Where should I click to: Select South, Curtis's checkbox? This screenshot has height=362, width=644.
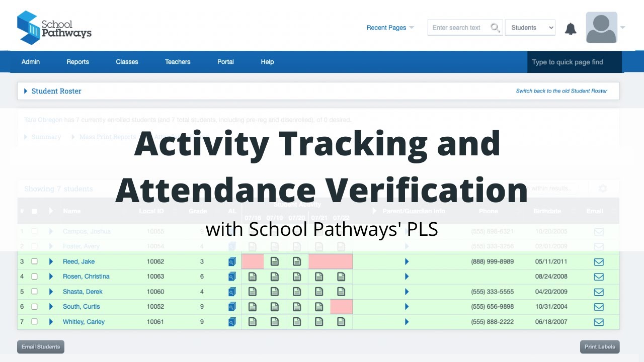click(x=34, y=307)
